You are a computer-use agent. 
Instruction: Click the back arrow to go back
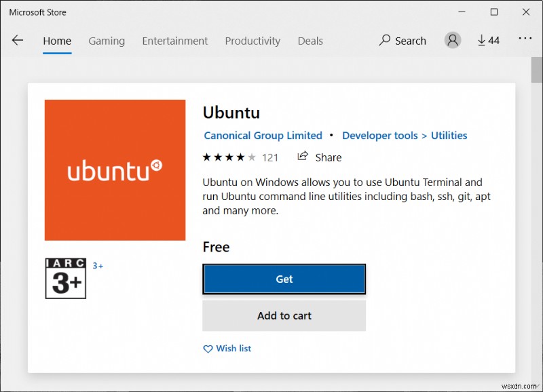click(x=17, y=40)
